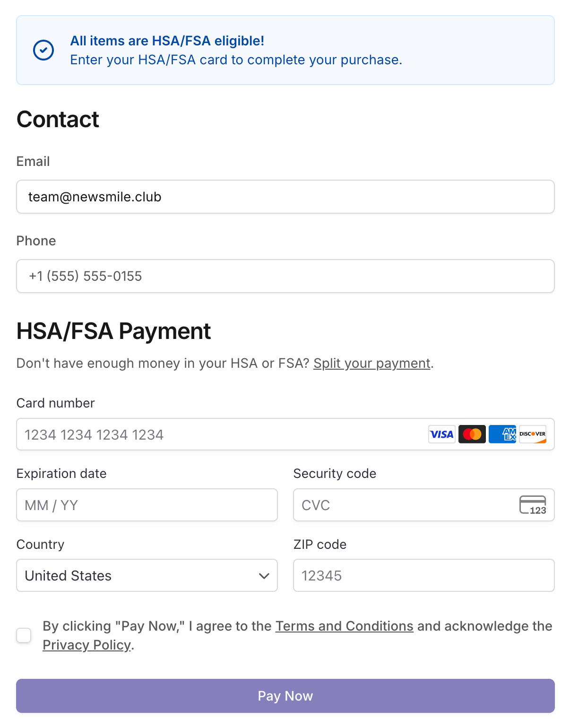The height and width of the screenshot is (728, 570).
Task: Click into the Phone number field
Action: point(285,276)
